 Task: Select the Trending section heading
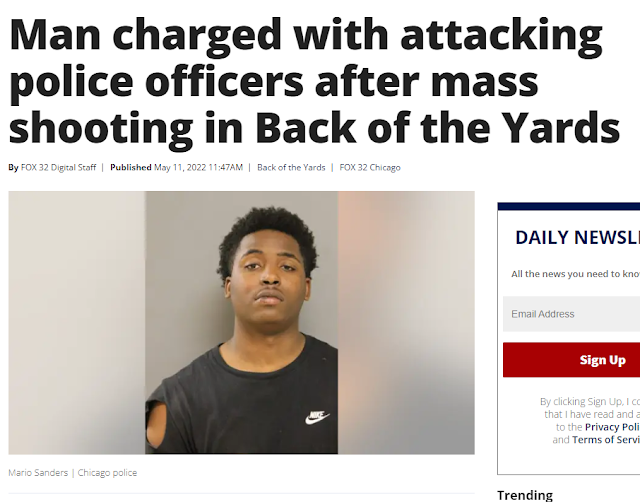pos(525,495)
